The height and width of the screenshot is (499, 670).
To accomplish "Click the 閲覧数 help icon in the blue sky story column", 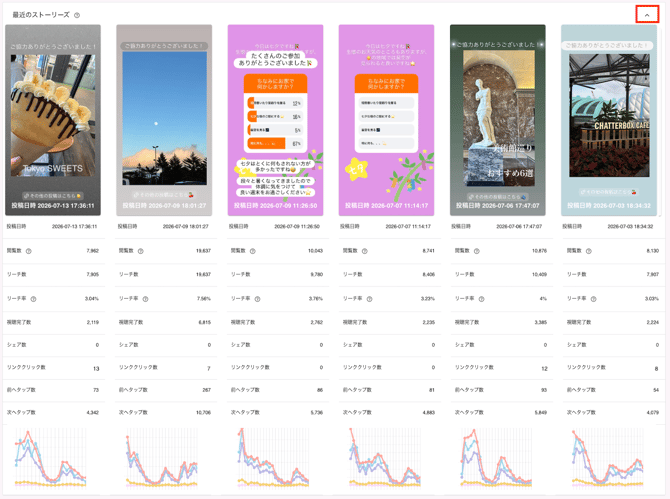I will pos(141,251).
